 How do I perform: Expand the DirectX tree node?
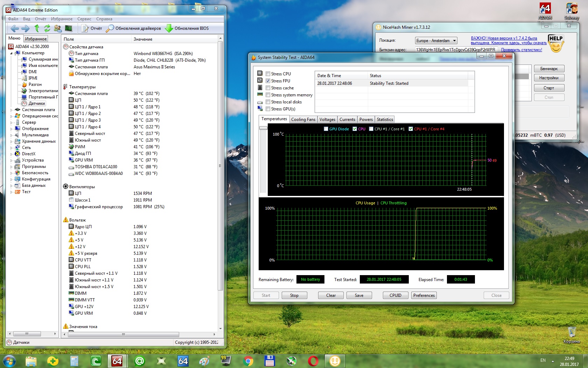coord(11,154)
